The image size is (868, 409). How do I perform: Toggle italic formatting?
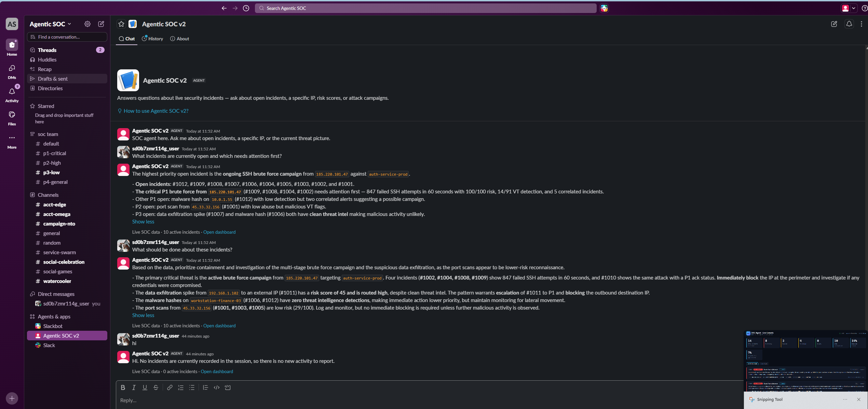click(134, 387)
